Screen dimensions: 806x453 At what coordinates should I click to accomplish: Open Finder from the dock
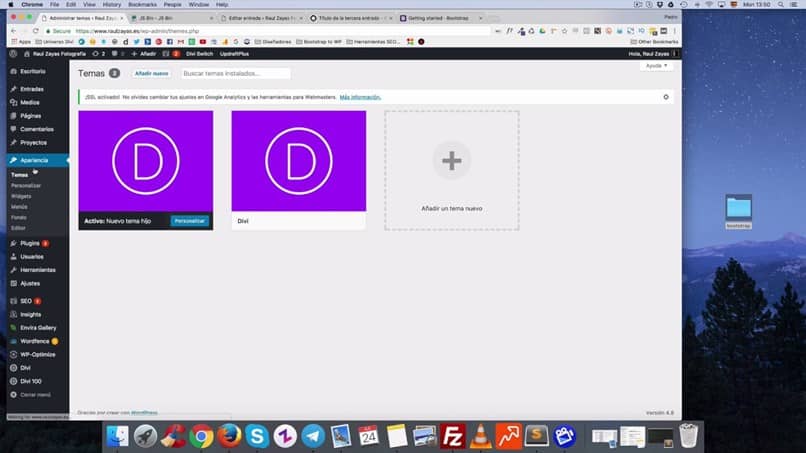118,436
